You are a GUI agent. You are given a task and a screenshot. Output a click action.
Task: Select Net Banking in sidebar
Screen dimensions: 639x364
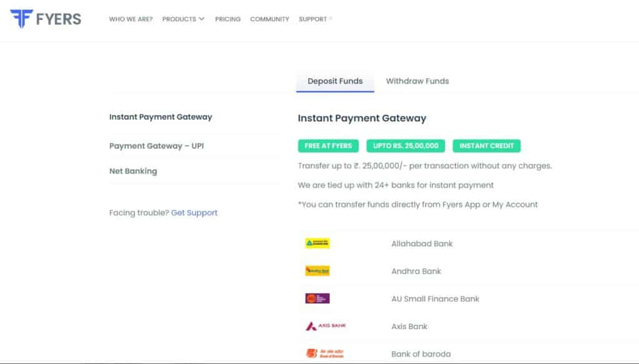click(133, 171)
